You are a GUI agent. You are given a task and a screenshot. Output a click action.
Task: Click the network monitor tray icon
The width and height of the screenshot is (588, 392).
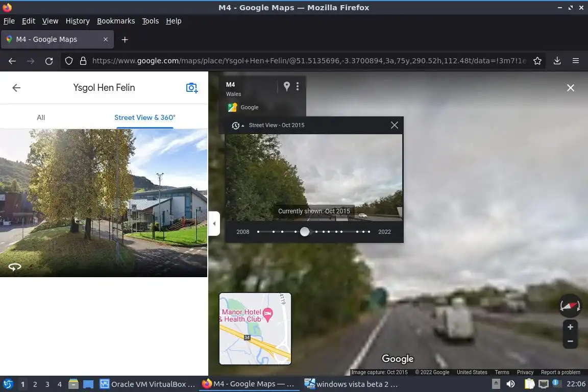[x=543, y=384]
